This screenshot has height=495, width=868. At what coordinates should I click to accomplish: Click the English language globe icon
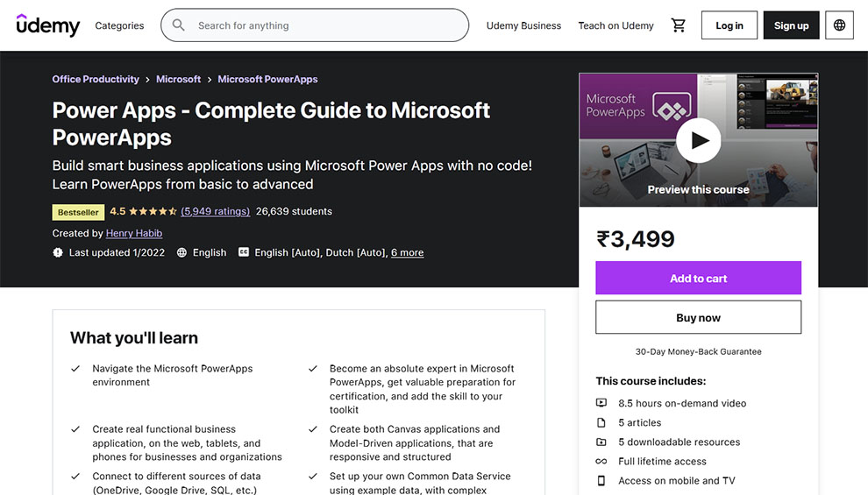(181, 252)
